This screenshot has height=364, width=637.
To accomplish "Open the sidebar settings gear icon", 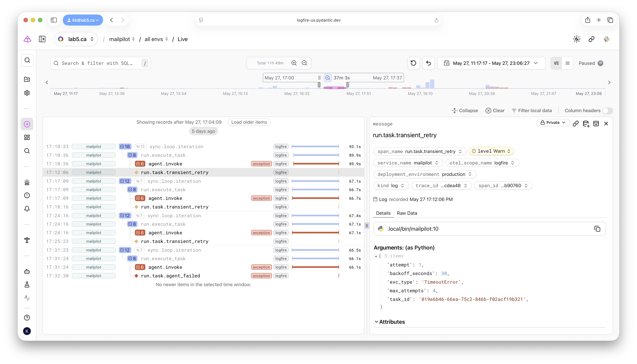I will click(x=27, y=93).
